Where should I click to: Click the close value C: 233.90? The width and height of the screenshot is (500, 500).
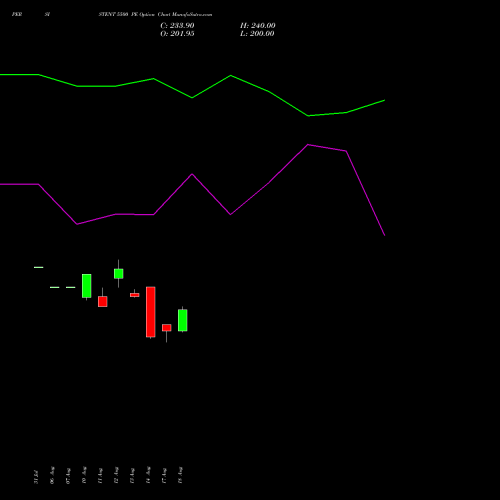(x=177, y=26)
